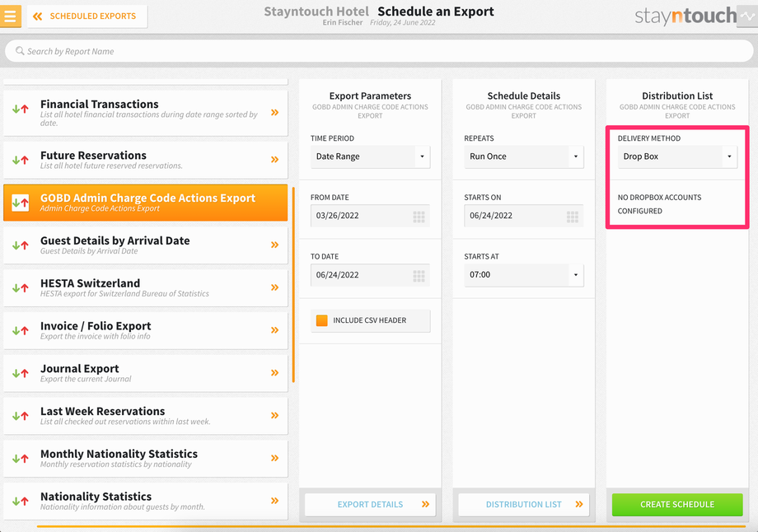The image size is (758, 532).
Task: Click the Invoice / Folio arrows icon
Action: (x=21, y=330)
